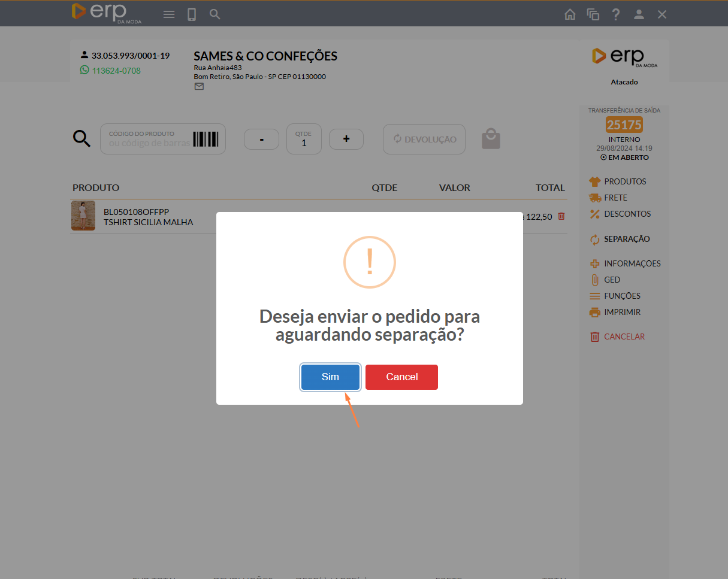This screenshot has width=728, height=579.
Task: Open FRETE in the side menu
Action: [615, 198]
